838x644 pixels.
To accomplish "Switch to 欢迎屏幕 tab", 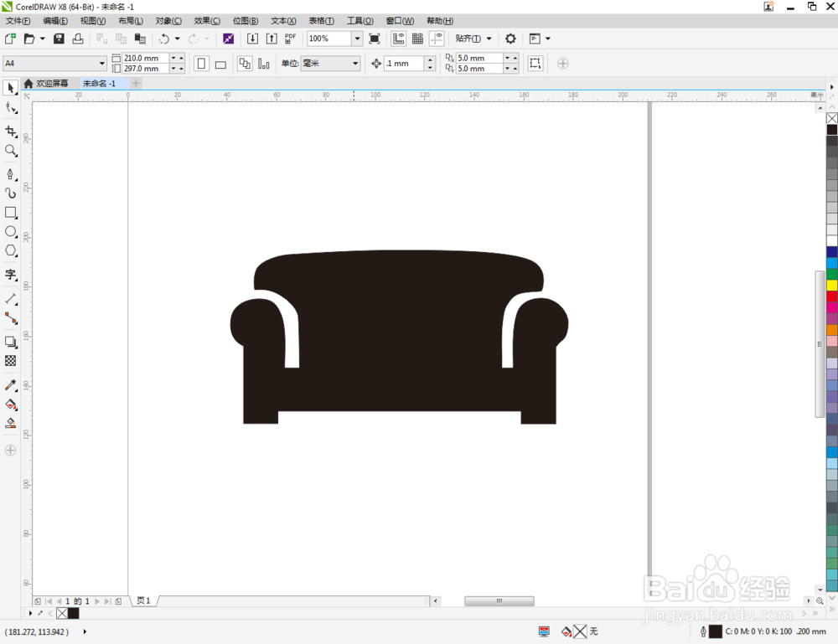I will [x=46, y=83].
